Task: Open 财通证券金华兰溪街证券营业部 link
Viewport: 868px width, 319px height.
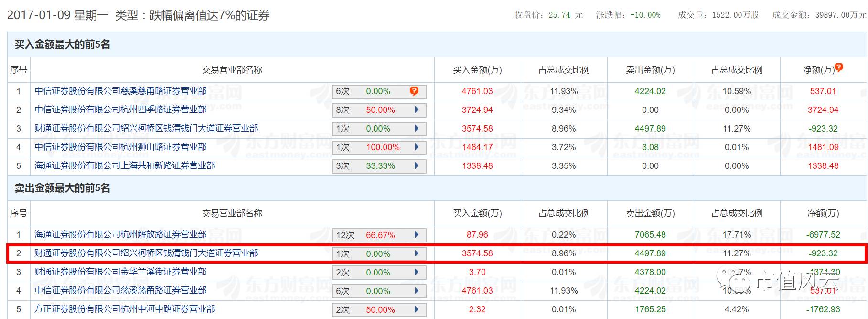Action: [120, 272]
